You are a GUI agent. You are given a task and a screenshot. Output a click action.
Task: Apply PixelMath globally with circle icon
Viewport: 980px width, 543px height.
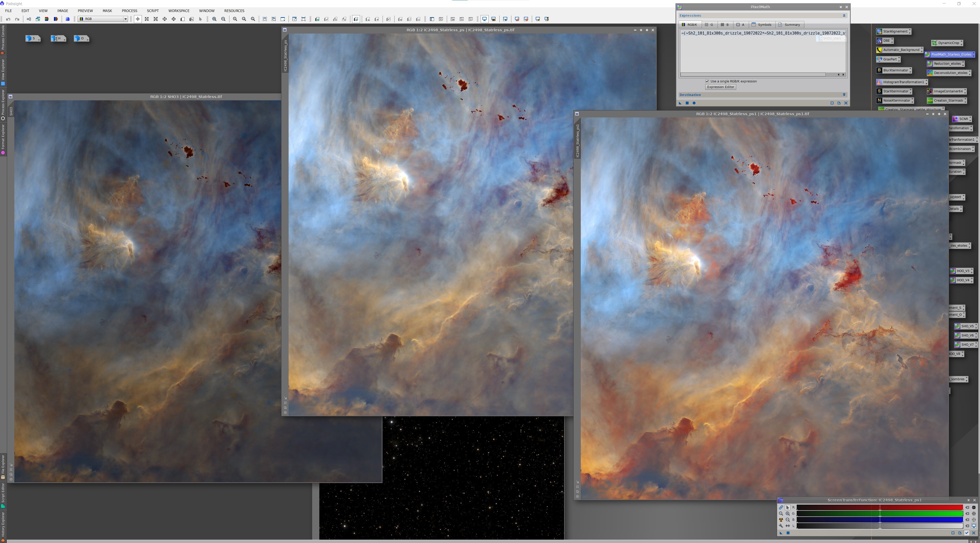pyautogui.click(x=694, y=103)
